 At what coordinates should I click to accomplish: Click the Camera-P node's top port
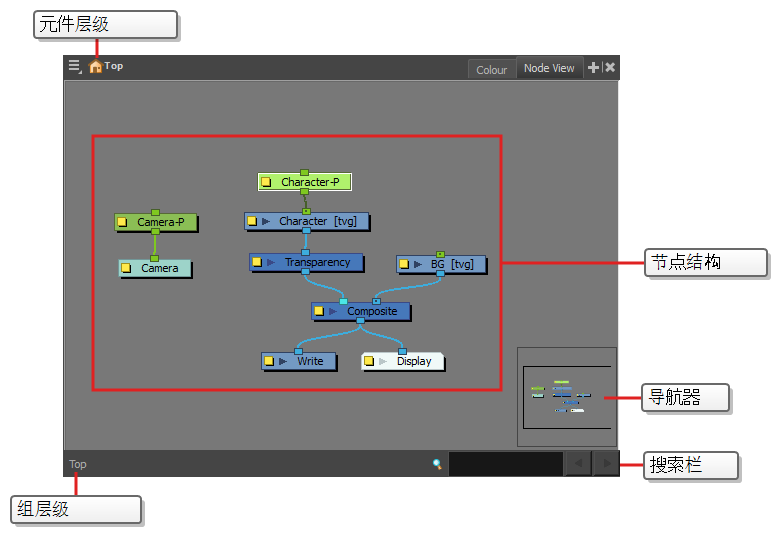[155, 212]
